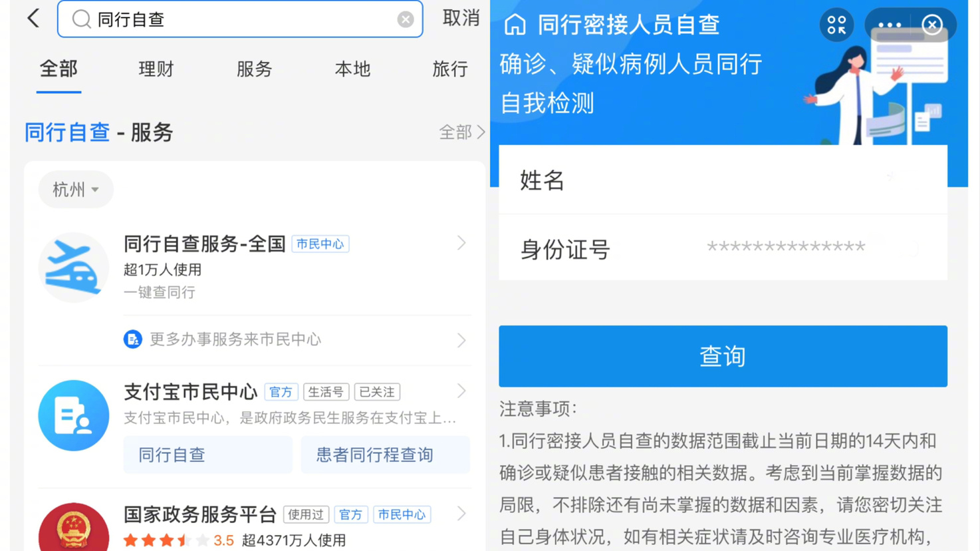
Task: Open 更多办事服务来市民中心 via its chevron
Action: click(461, 340)
